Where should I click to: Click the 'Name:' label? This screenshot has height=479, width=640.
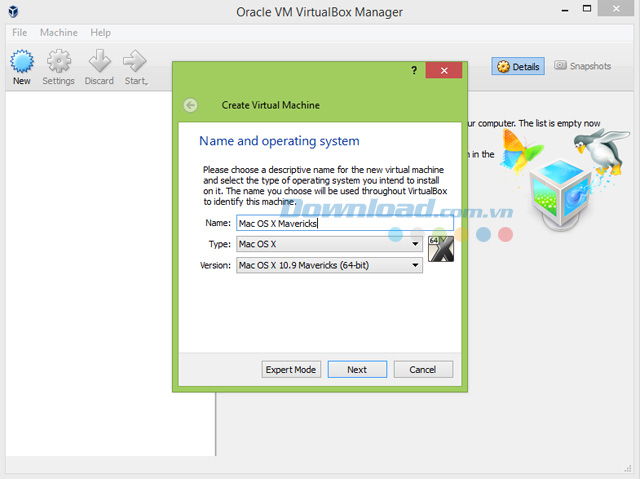[218, 223]
